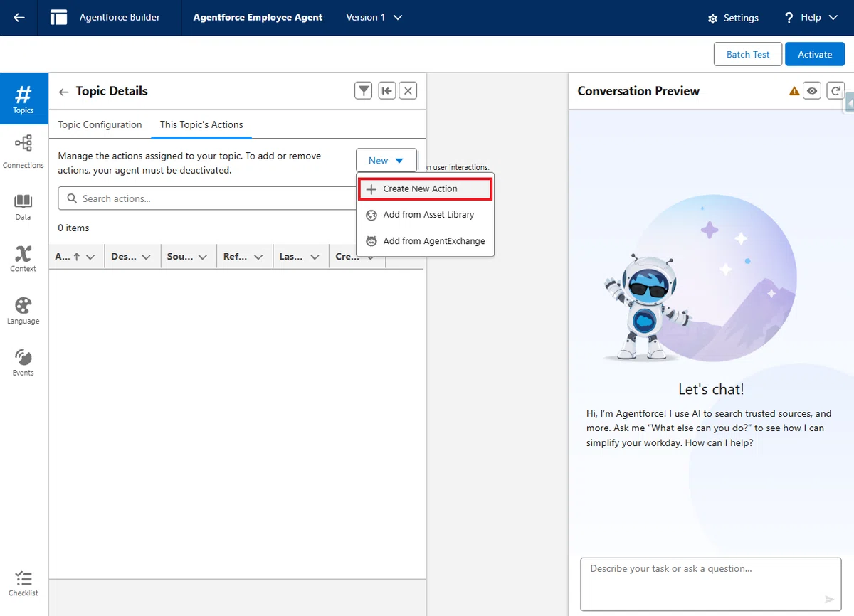The height and width of the screenshot is (616, 854).
Task: Open the Cre... column chevron menu
Action: pyautogui.click(x=371, y=257)
